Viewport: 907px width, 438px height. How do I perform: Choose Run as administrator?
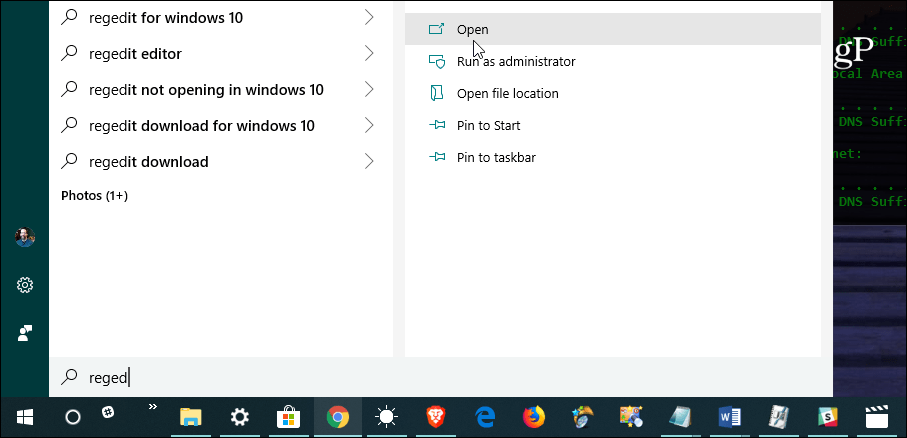pyautogui.click(x=613, y=61)
